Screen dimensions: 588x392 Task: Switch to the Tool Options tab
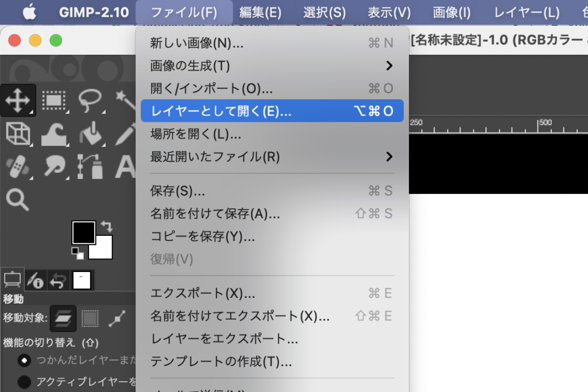click(x=13, y=280)
